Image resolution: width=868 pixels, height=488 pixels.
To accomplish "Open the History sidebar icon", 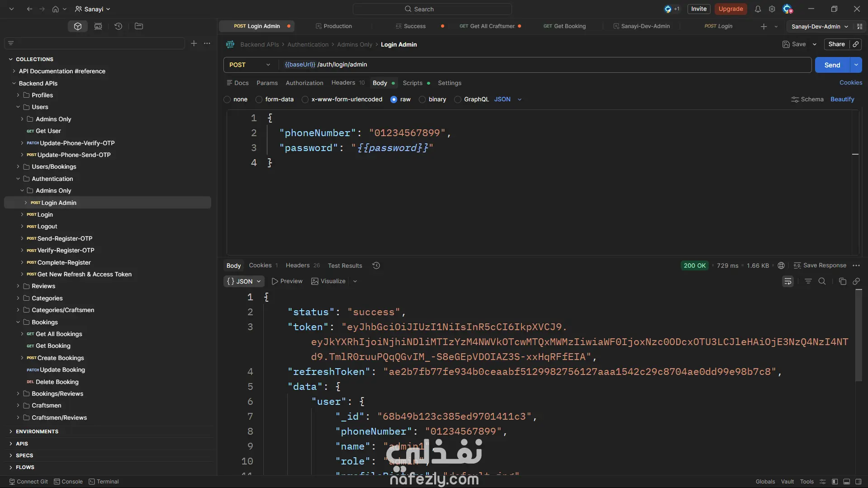I will point(118,26).
